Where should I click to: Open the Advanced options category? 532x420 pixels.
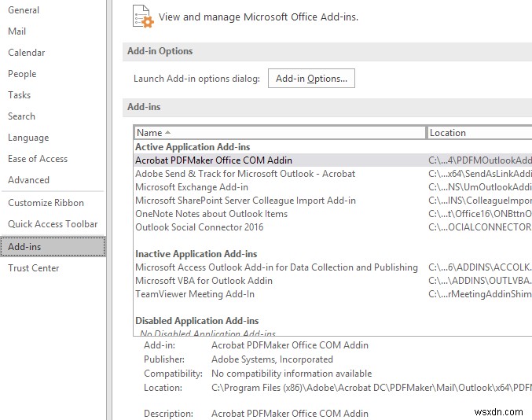(x=28, y=180)
